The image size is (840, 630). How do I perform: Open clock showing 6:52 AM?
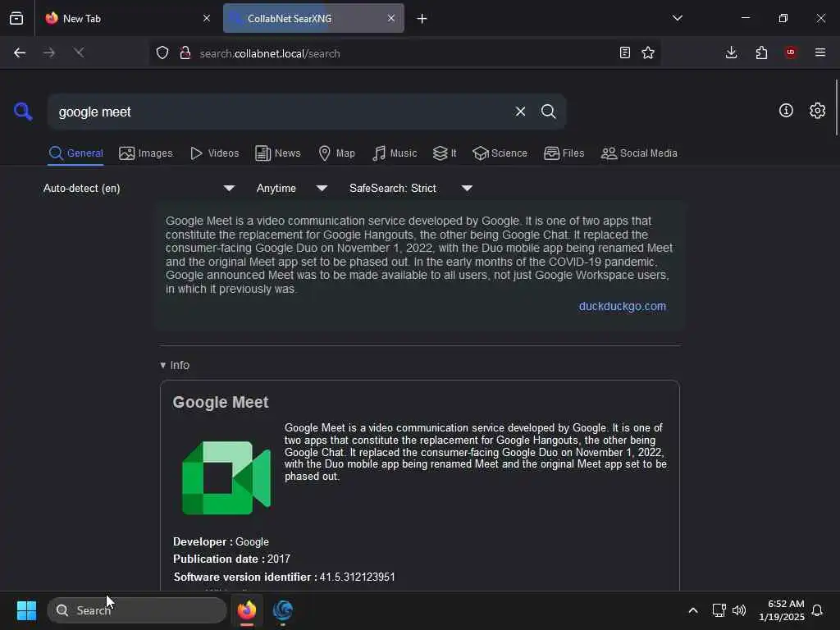point(781,610)
